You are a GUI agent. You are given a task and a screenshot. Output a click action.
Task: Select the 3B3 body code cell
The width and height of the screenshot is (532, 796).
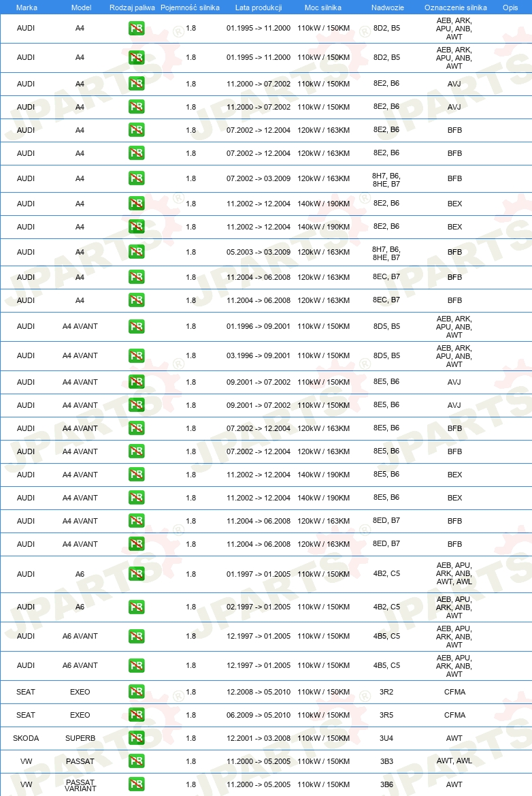click(386, 761)
